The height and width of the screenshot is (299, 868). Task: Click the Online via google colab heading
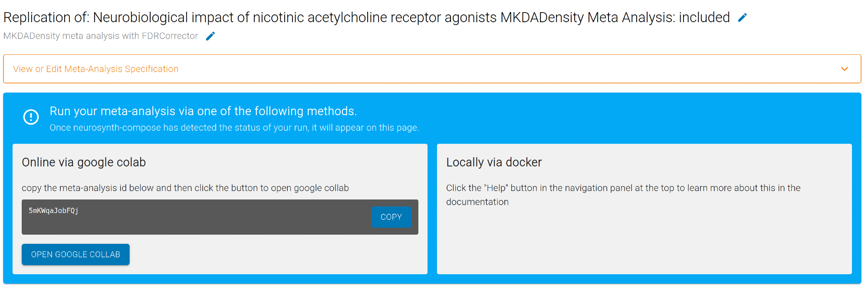coord(84,162)
